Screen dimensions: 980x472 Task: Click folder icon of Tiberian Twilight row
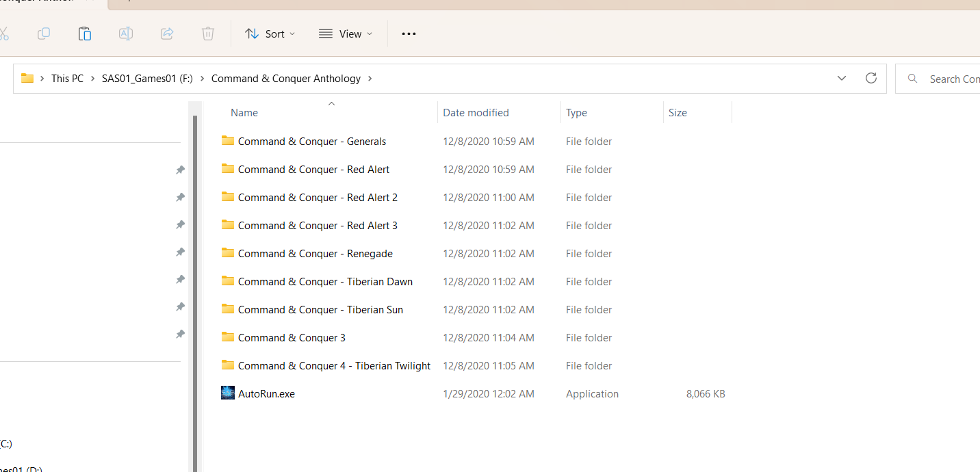(x=228, y=365)
